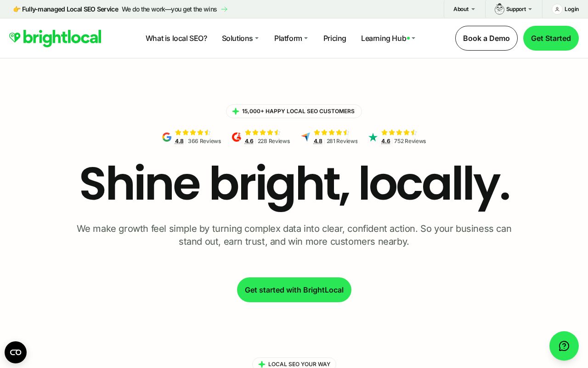This screenshot has width=588, height=368.
Task: Click the Get Started header button
Action: (x=551, y=38)
